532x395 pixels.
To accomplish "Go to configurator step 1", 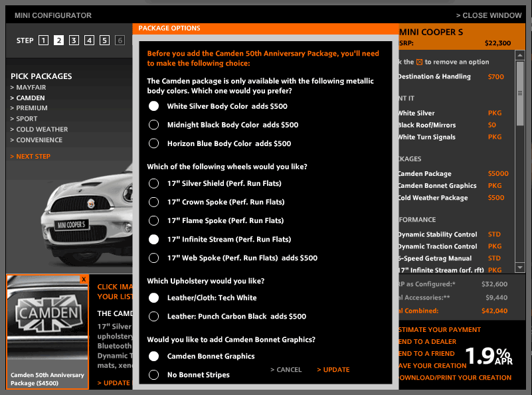I will [x=43, y=40].
